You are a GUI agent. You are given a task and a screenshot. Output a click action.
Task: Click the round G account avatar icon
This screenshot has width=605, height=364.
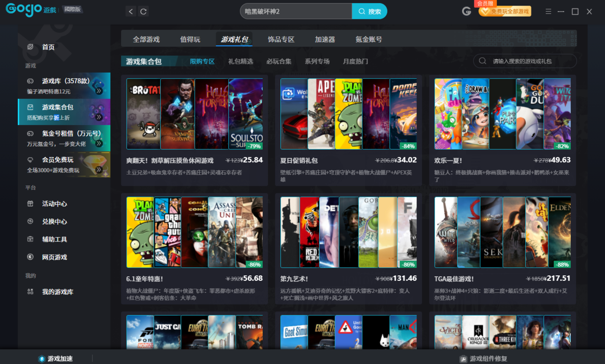pyautogui.click(x=467, y=11)
